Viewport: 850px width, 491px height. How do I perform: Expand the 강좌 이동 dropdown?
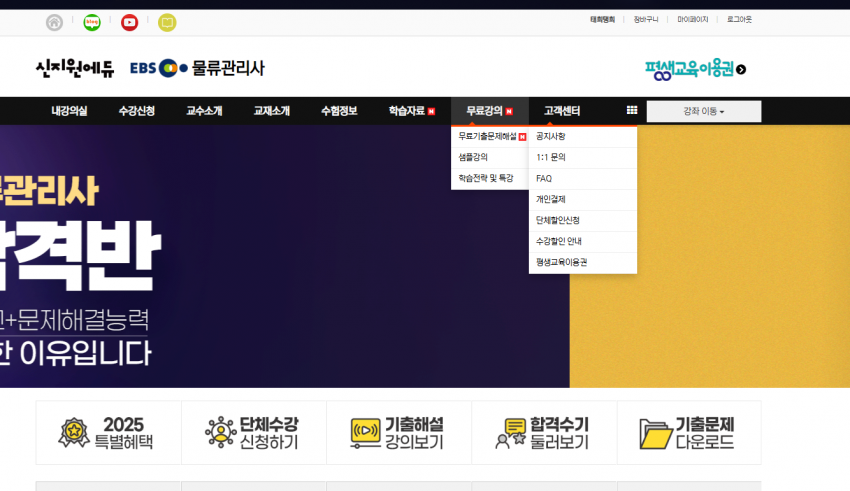(x=704, y=111)
